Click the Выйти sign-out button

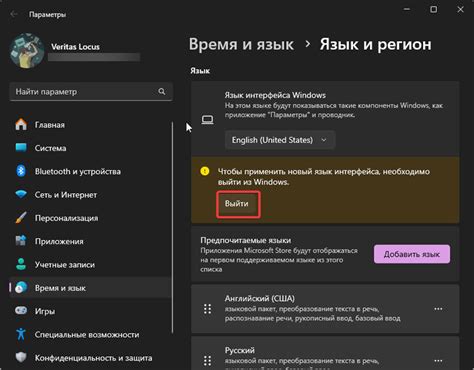[238, 204]
